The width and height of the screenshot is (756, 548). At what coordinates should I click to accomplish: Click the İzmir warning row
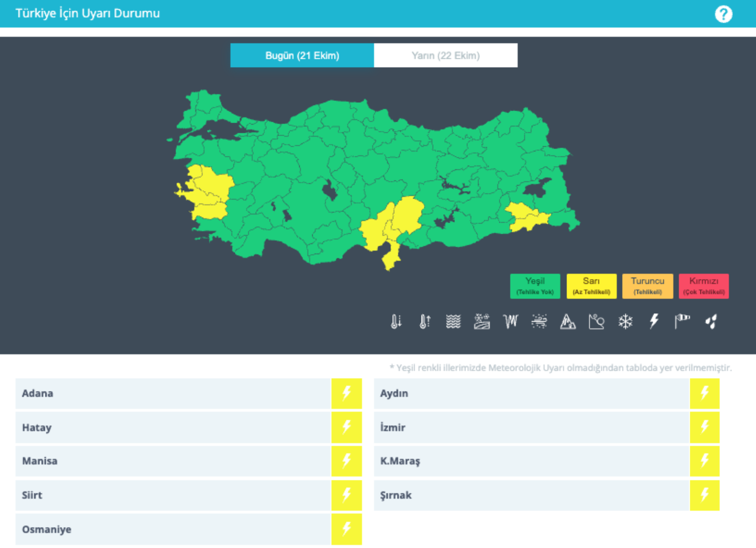[531, 428]
